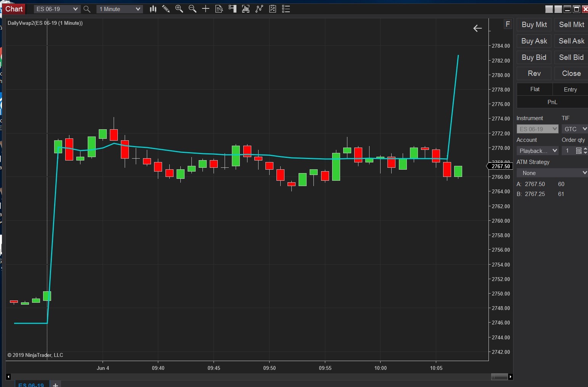The height and width of the screenshot is (387, 588).
Task: Open the drawing tools pencil icon
Action: [x=166, y=9]
